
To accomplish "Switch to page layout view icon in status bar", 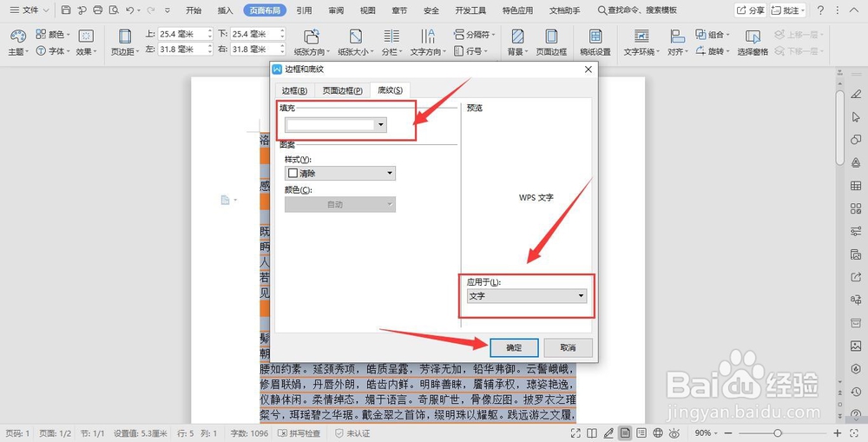I will click(x=625, y=433).
